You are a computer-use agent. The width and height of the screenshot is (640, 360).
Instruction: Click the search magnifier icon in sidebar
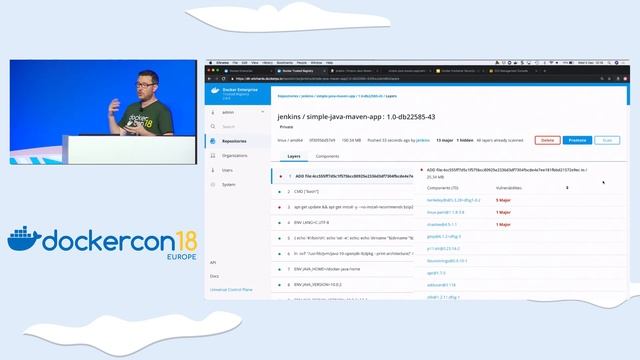pyautogui.click(x=213, y=127)
